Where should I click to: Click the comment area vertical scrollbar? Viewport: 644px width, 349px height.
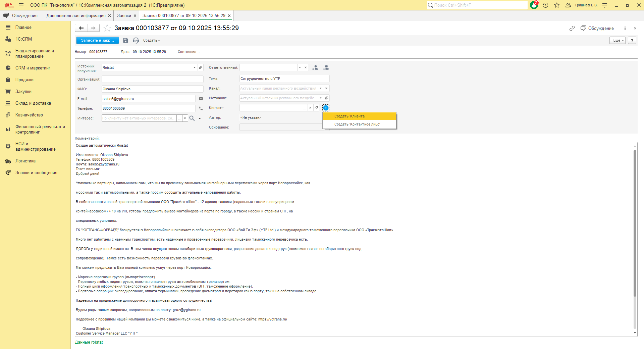pyautogui.click(x=635, y=221)
